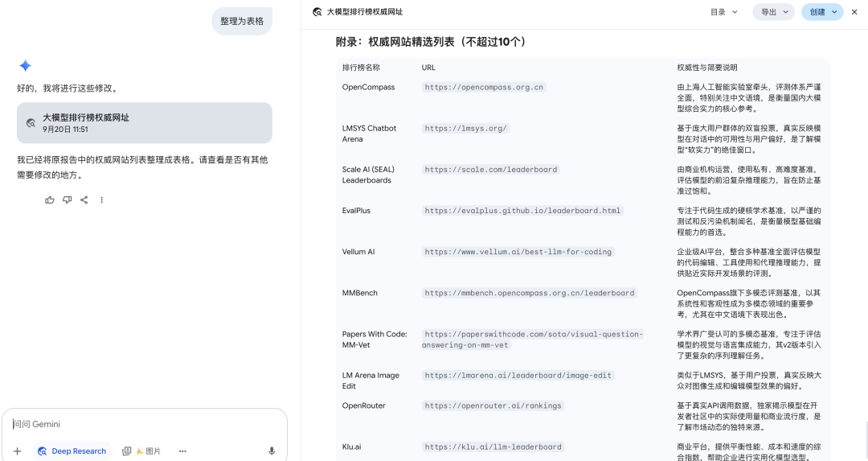
Task: Open the evalplus.github.io leaderboard link
Action: tap(522, 211)
